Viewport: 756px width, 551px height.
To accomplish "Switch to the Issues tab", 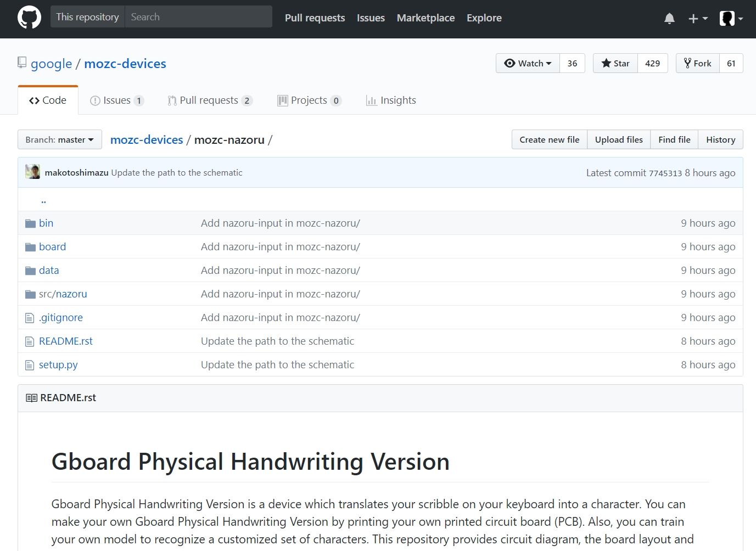I will click(x=116, y=100).
